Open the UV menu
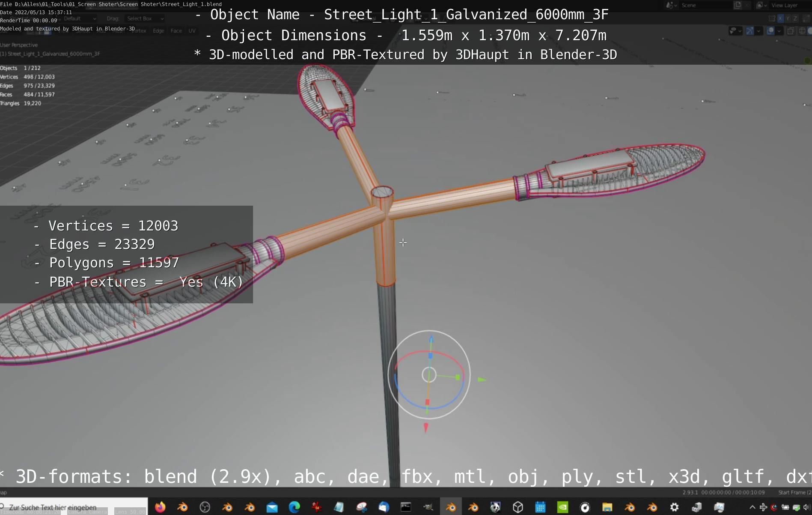812x515 pixels. click(x=192, y=31)
